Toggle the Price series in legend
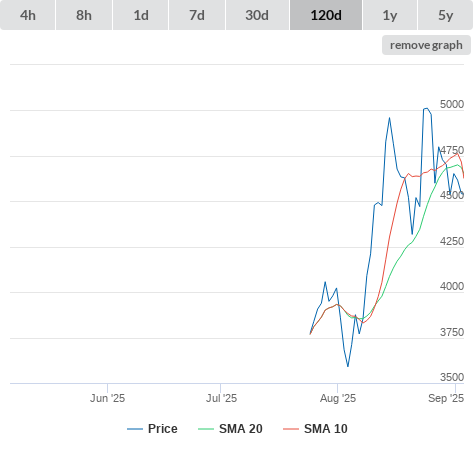This screenshot has height=455, width=474. [163, 429]
